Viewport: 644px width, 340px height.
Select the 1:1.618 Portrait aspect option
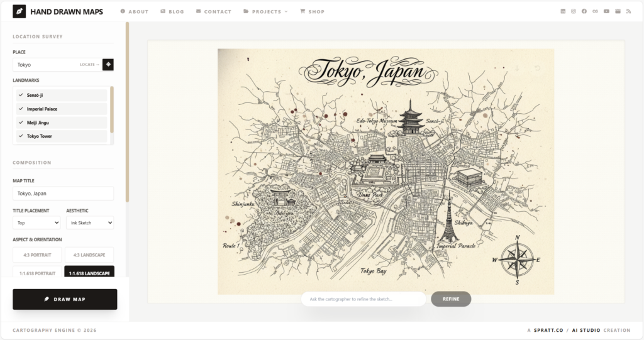37,272
